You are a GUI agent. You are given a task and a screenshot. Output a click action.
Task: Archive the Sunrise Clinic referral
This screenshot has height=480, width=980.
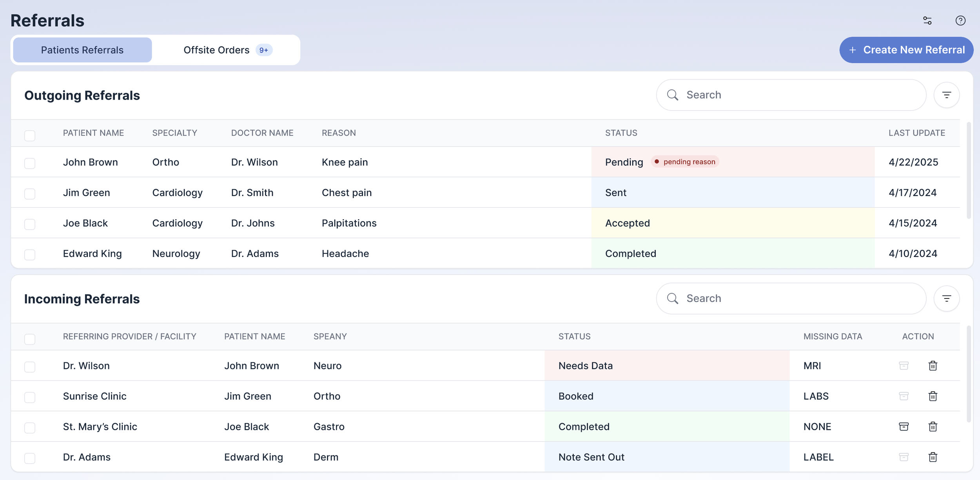tap(904, 396)
